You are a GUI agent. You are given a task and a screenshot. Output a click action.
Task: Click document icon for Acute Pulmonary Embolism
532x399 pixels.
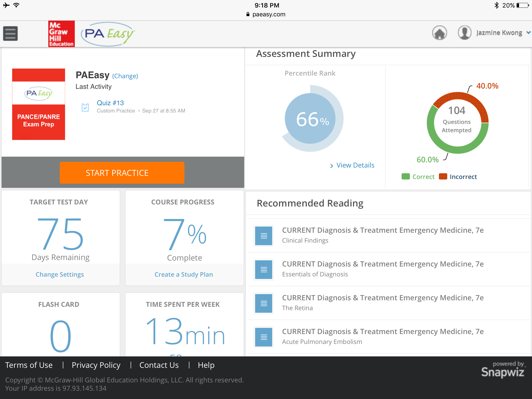[x=264, y=337]
